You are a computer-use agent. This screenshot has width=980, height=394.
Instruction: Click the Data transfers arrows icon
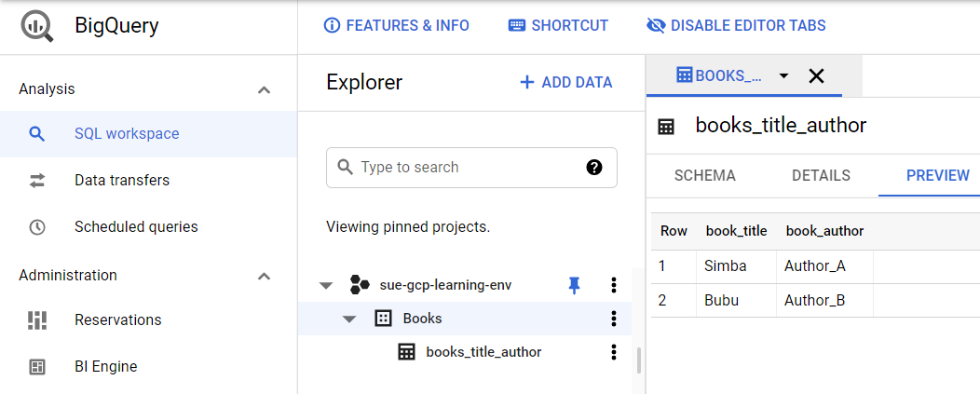point(37,180)
